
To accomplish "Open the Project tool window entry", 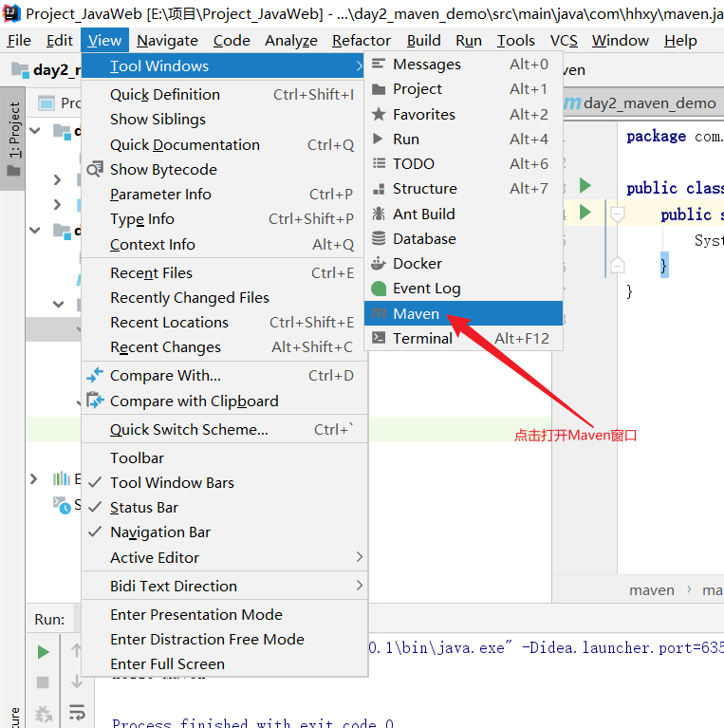I will 463,88.
